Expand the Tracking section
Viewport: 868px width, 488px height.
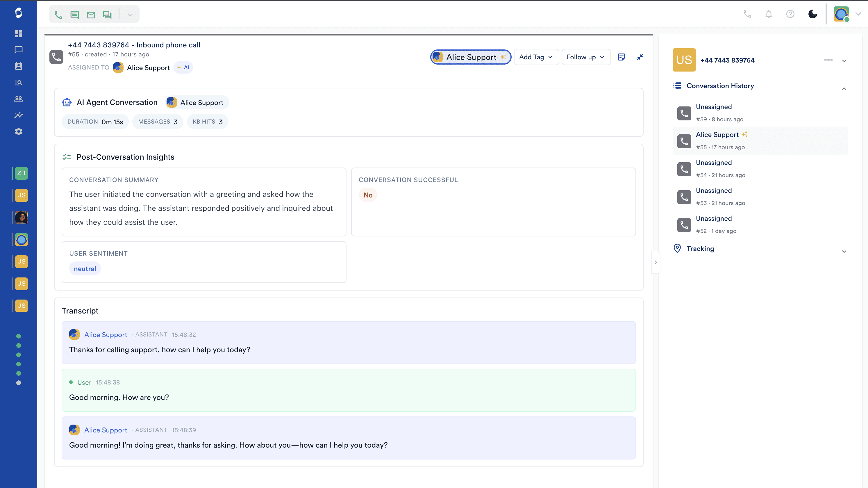760,249
